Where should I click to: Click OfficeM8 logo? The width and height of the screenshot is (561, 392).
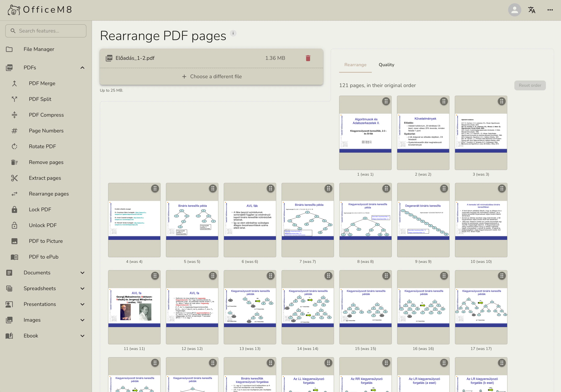(x=40, y=10)
